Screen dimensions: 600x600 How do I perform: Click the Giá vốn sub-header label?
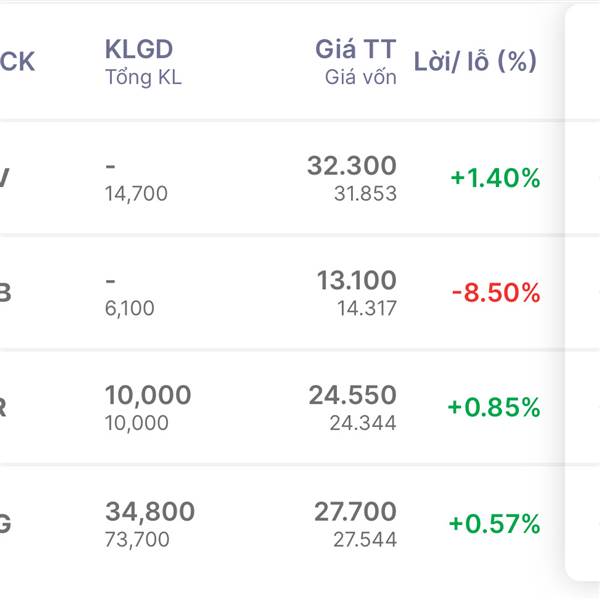pyautogui.click(x=360, y=77)
